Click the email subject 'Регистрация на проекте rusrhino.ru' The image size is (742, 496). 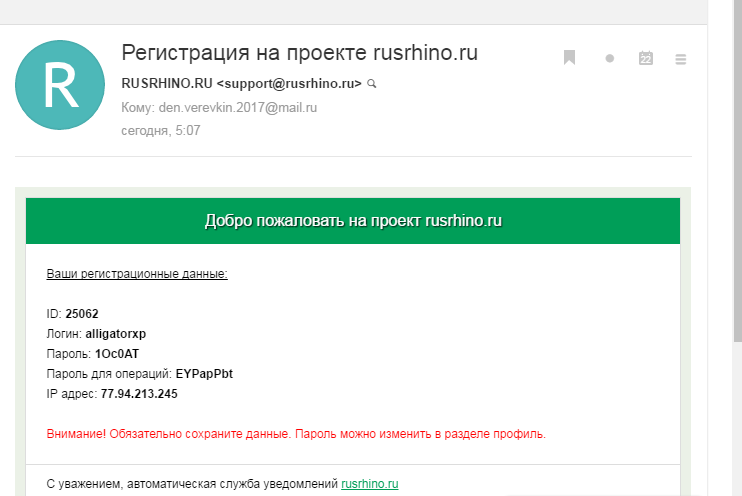[299, 54]
